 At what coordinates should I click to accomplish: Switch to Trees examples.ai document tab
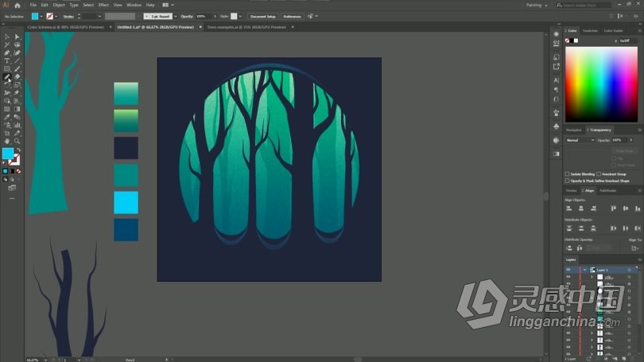click(246, 27)
